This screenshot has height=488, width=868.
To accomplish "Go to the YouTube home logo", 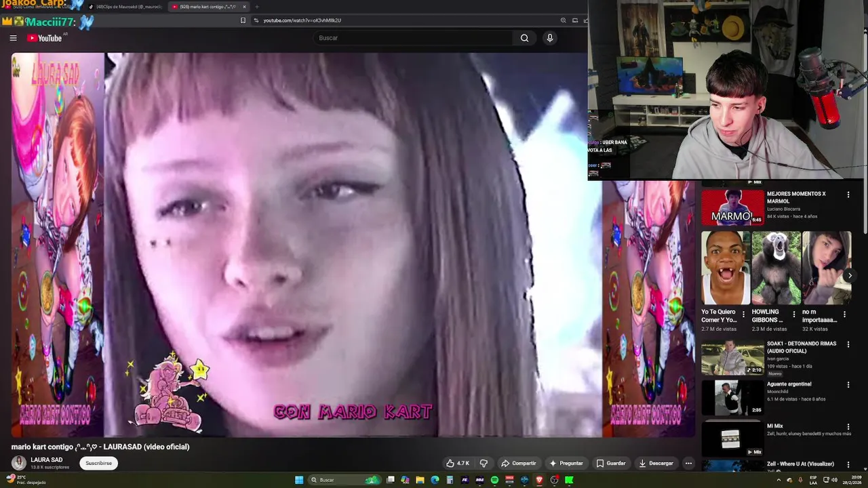I will click(x=45, y=38).
